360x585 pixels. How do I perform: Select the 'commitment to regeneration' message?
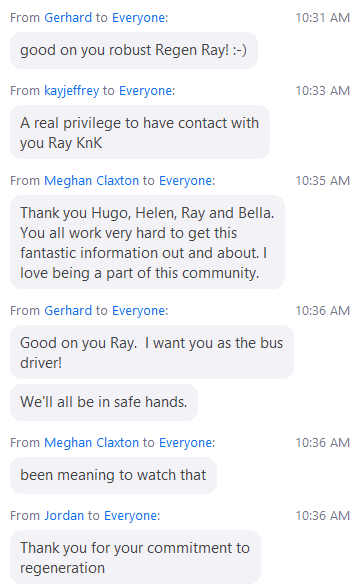click(x=135, y=557)
